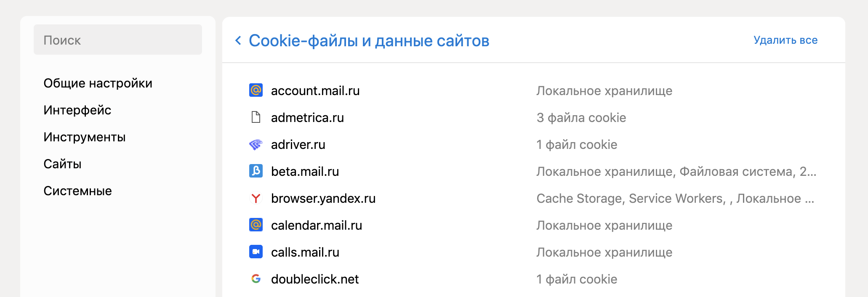Image resolution: width=868 pixels, height=297 pixels.
Task: Click the Yandex Y icon for browser.yandex.ru
Action: pos(256,198)
